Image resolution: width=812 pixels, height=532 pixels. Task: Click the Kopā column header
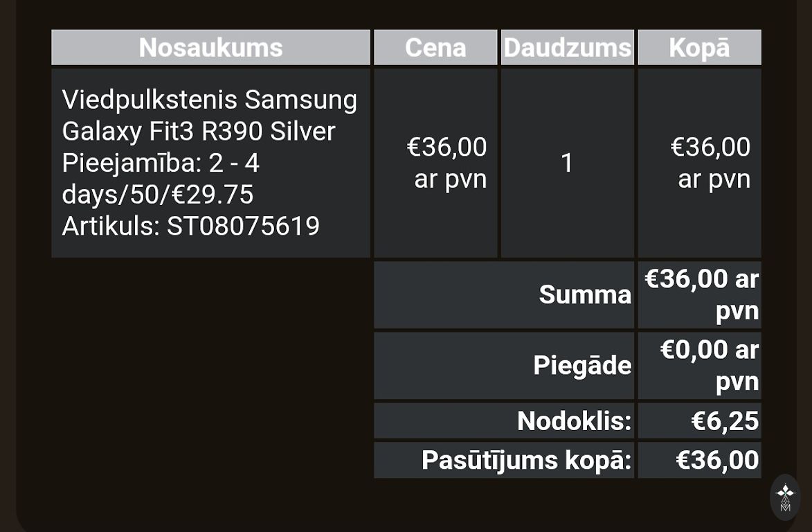point(699,47)
